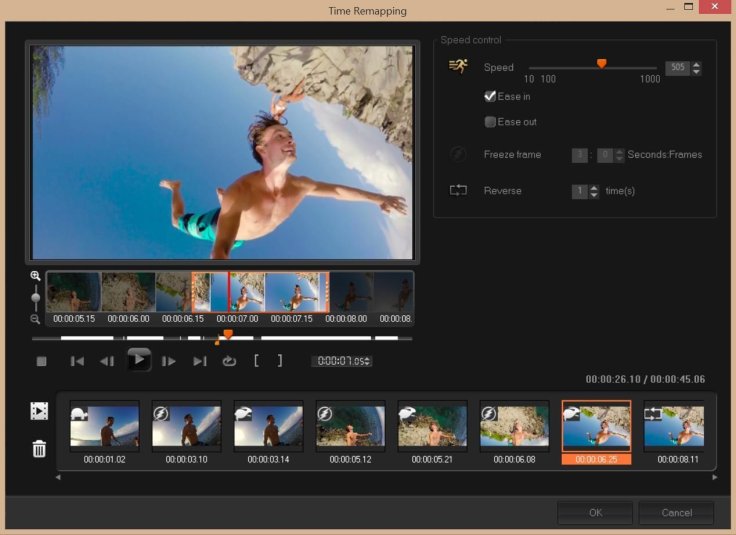Increase Reverse times with stepper arrow

point(594,187)
